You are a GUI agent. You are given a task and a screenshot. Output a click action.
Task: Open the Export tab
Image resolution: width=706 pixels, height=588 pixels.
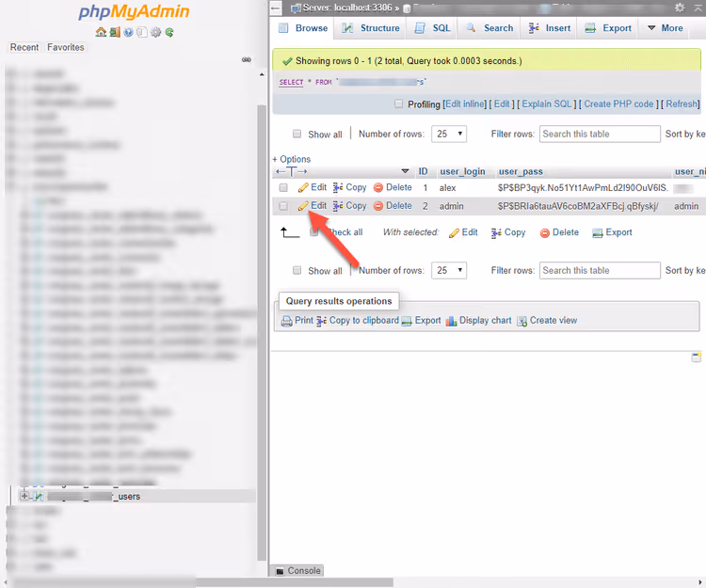pyautogui.click(x=608, y=28)
